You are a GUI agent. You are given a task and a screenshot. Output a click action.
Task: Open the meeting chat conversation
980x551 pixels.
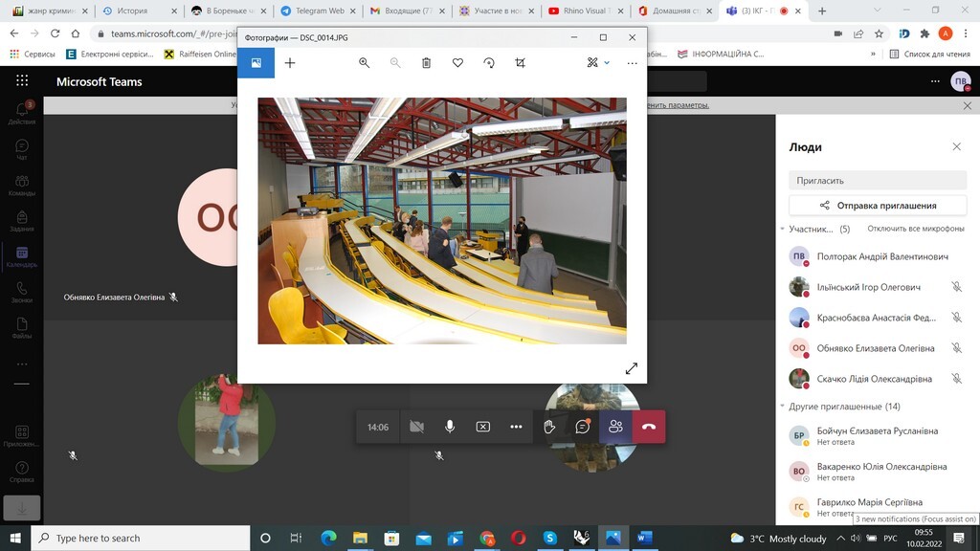582,427
